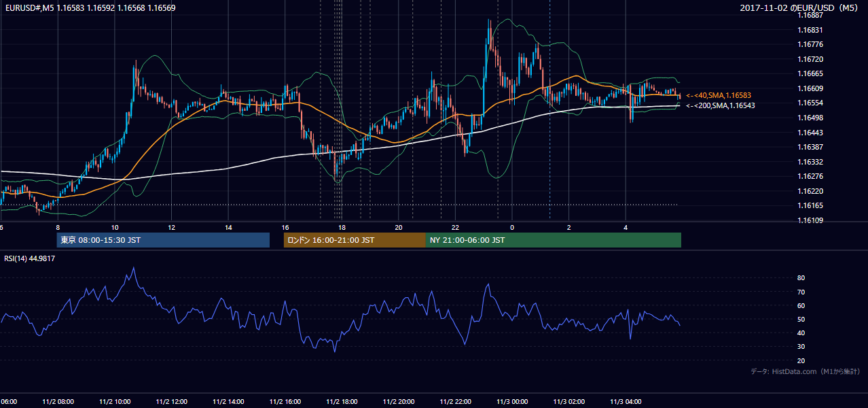Click price level 1.16109 on the axis
The width and height of the screenshot is (868, 408).
[x=810, y=221]
